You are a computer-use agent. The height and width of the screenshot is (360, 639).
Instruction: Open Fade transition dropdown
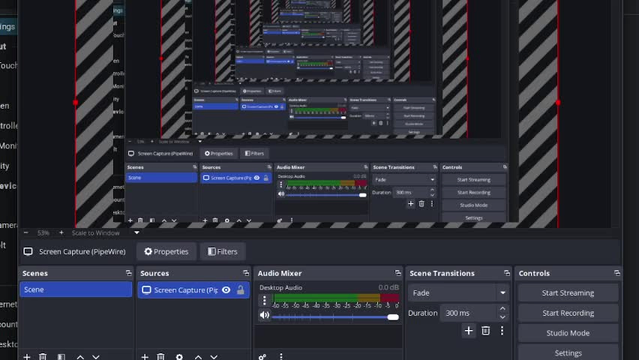459,293
